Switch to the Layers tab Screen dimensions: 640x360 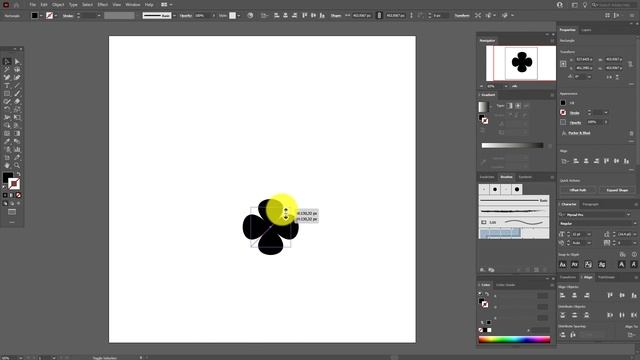586,30
